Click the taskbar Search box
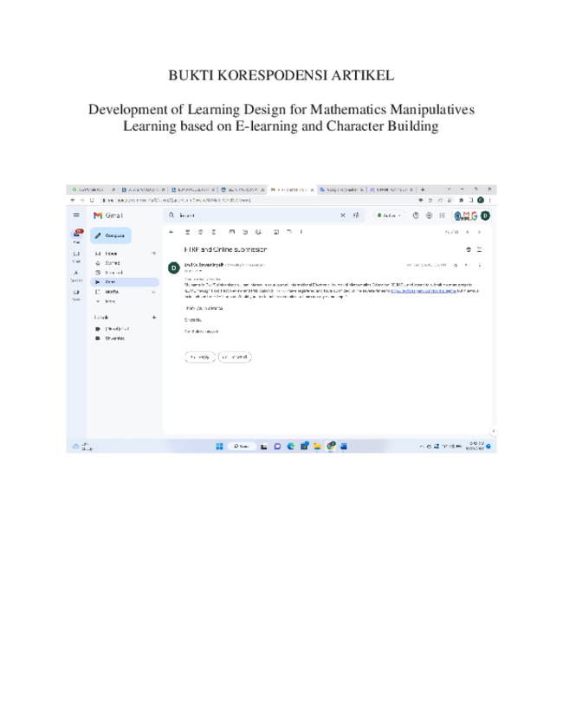563x728 pixels. pyautogui.click(x=242, y=446)
